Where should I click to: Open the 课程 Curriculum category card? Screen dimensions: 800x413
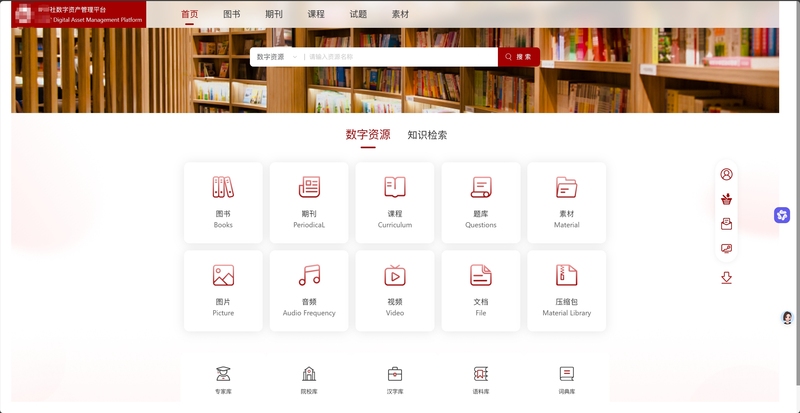395,203
